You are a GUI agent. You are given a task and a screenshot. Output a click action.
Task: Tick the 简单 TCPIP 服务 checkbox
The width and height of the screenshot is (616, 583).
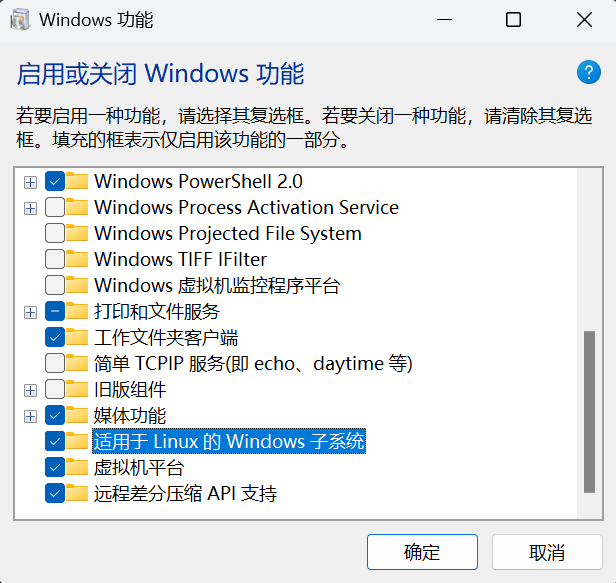point(55,364)
